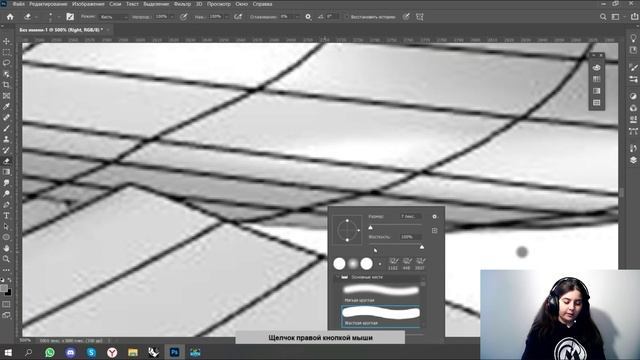This screenshot has width=640, height=360.
Task: Open the Search icon at top right
Action: [x=603, y=17]
